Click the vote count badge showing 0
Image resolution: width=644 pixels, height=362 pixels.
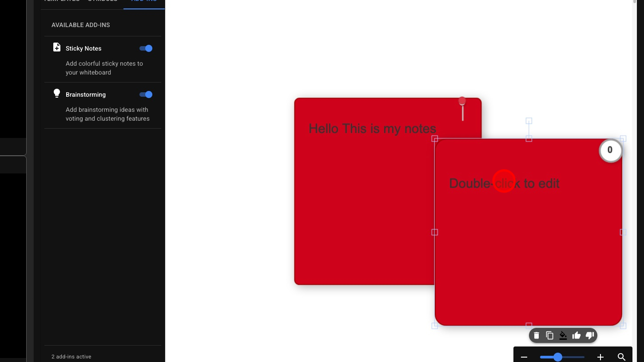[x=610, y=150]
